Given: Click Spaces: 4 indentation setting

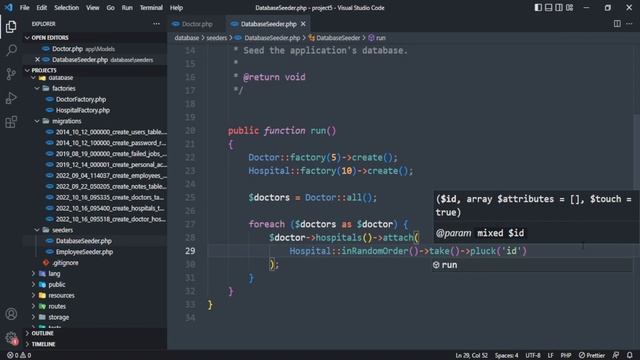Looking at the screenshot, I should pos(507,356).
